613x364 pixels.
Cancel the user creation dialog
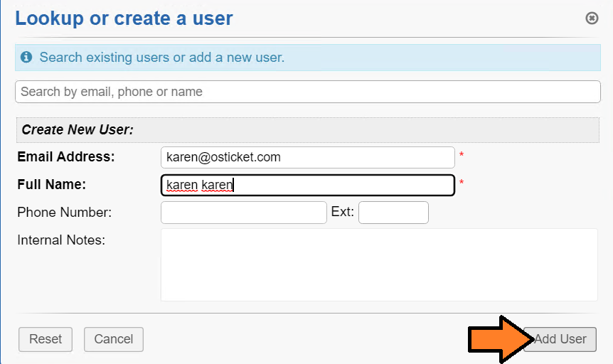coord(114,339)
